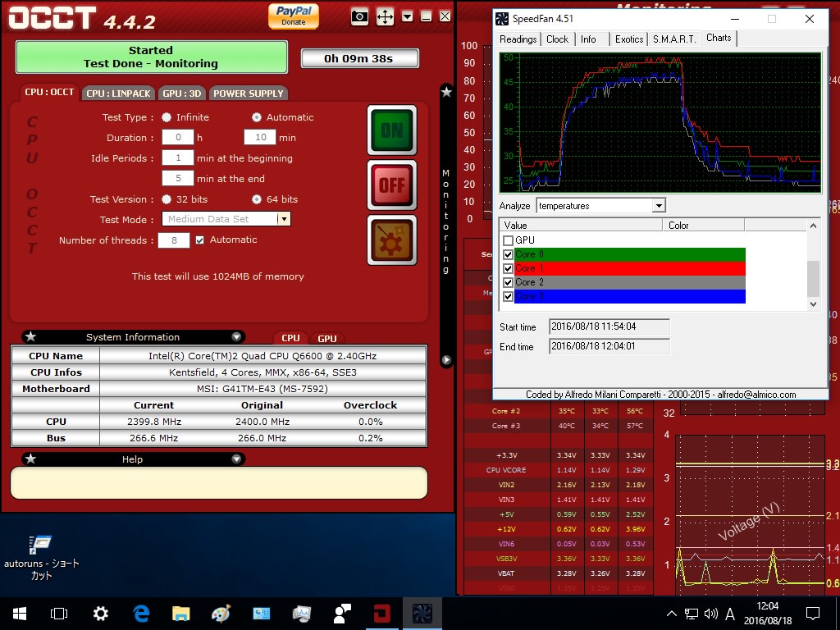
Task: Open Settings gear in the taskbar
Action: 101,614
